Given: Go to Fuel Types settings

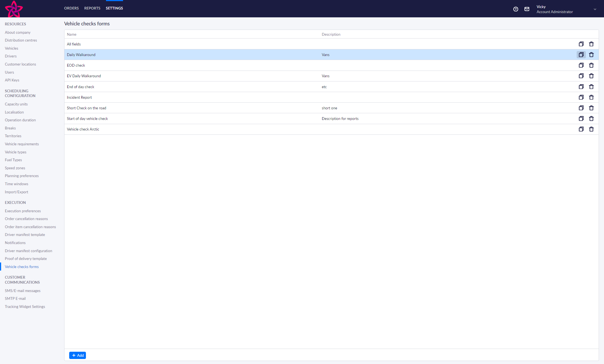Looking at the screenshot, I should 13,160.
